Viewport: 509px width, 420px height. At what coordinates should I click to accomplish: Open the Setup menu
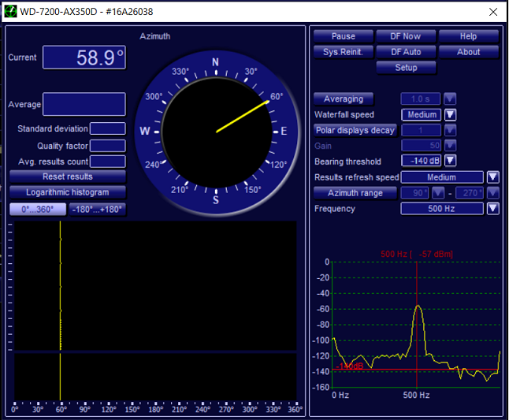pyautogui.click(x=406, y=68)
